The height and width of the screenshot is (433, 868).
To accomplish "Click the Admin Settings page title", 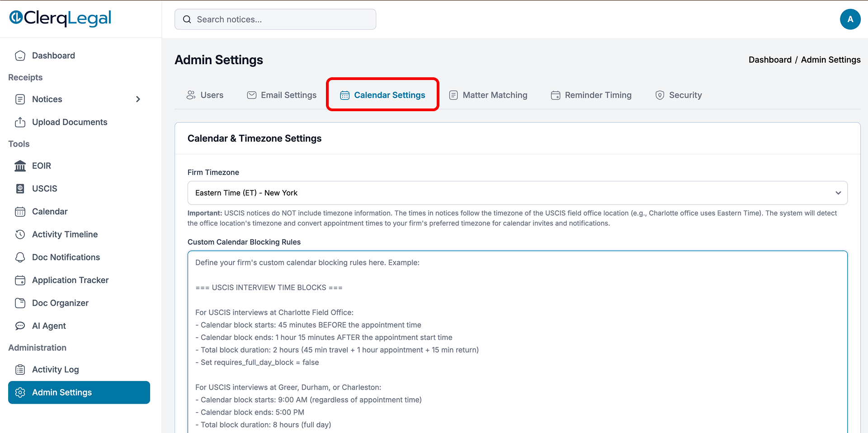I will pos(219,60).
